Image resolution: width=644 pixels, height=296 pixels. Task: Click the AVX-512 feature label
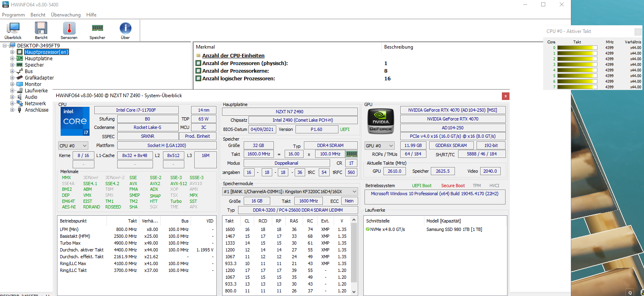(179, 184)
